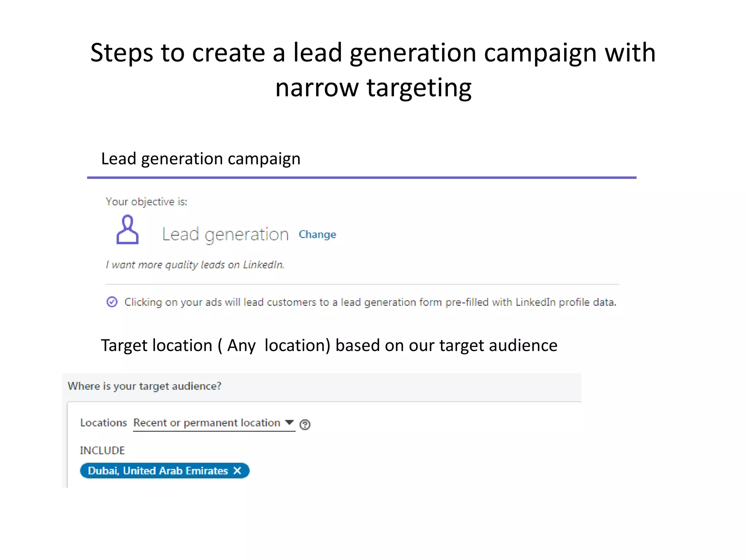Image resolution: width=747 pixels, height=560 pixels.
Task: Click the Your objective is label
Action: pyautogui.click(x=146, y=202)
